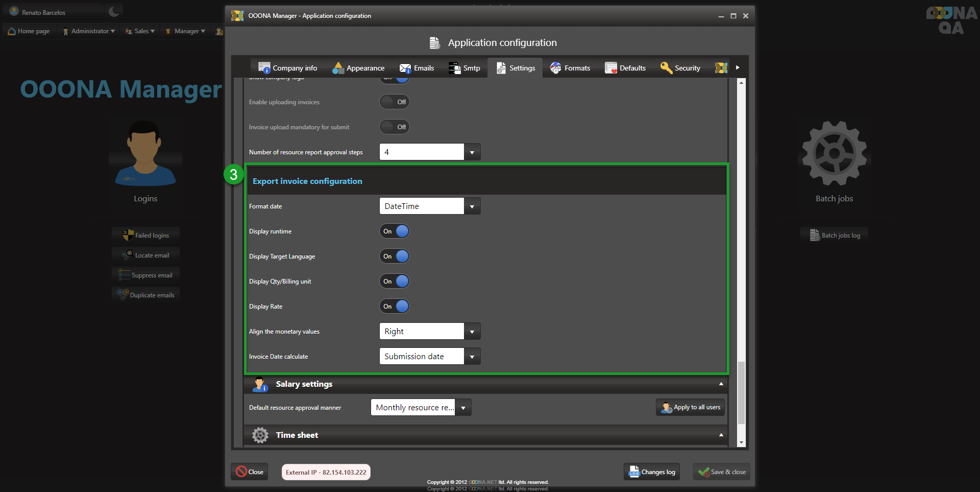The height and width of the screenshot is (492, 980).
Task: Click the dark mode moon icon
Action: click(114, 11)
